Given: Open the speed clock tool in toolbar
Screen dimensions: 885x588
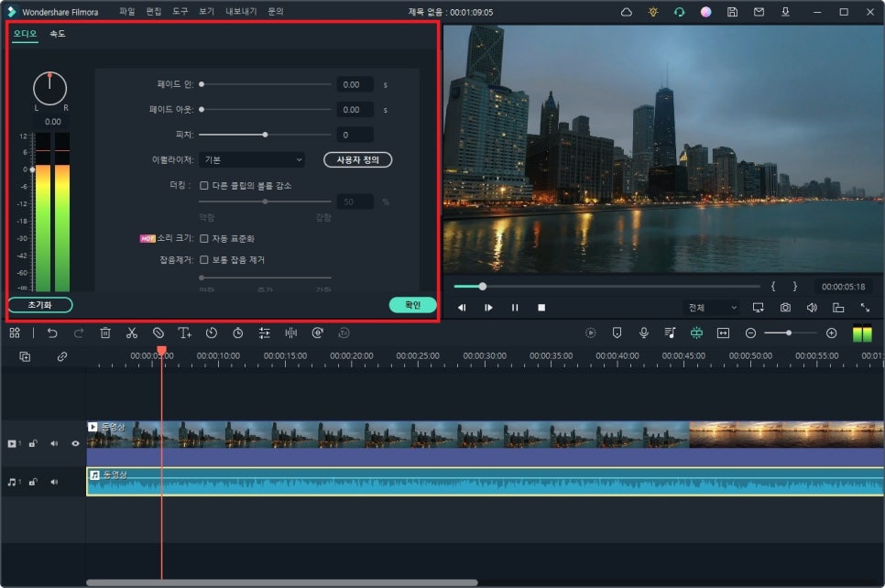Looking at the screenshot, I should pos(212,333).
